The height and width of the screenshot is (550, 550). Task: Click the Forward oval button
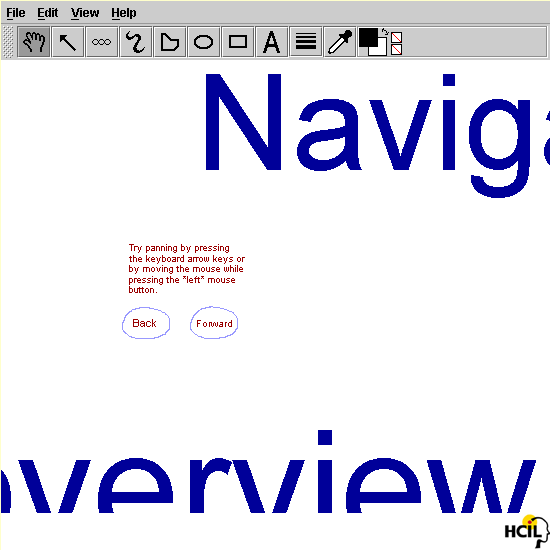coord(214,323)
